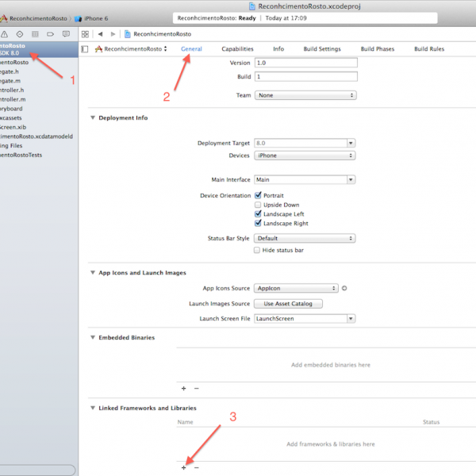Switch to the General tab

point(191,49)
